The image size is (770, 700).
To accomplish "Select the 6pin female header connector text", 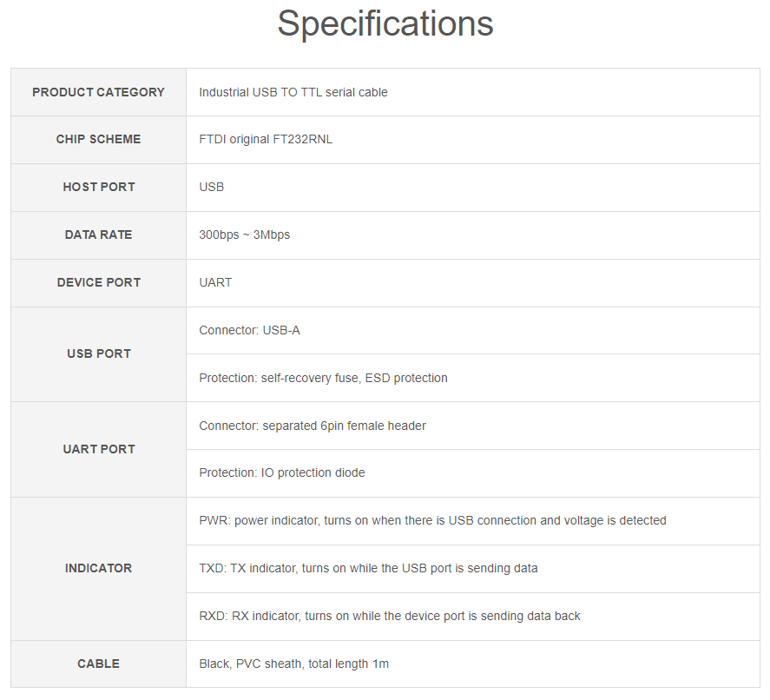I will [313, 426].
